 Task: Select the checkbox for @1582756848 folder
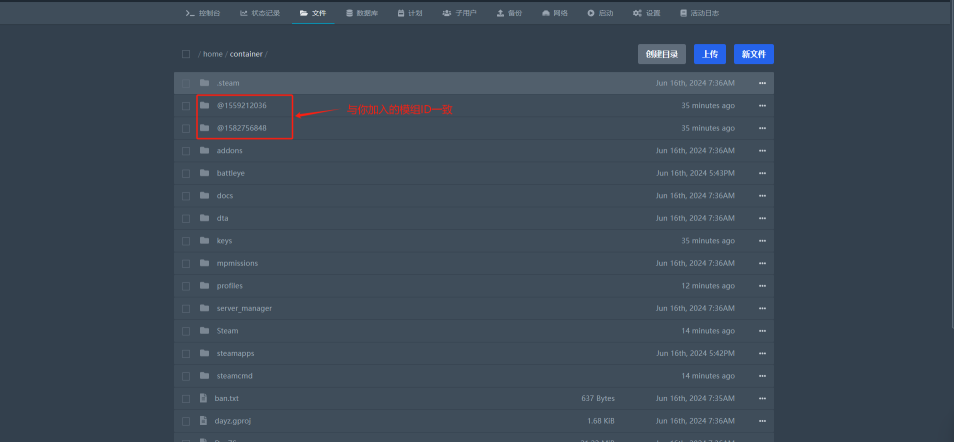186,128
